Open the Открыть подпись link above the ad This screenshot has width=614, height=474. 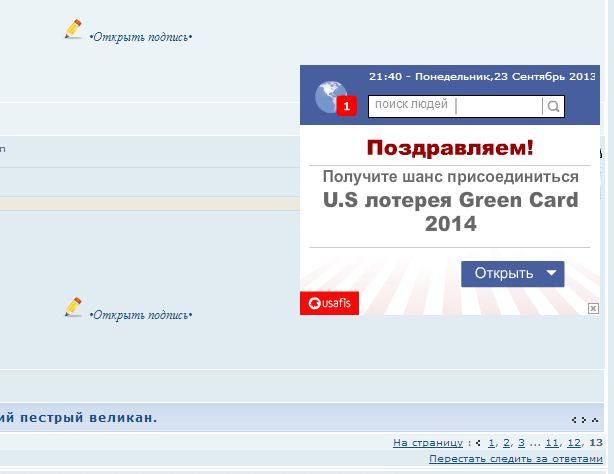141,37
